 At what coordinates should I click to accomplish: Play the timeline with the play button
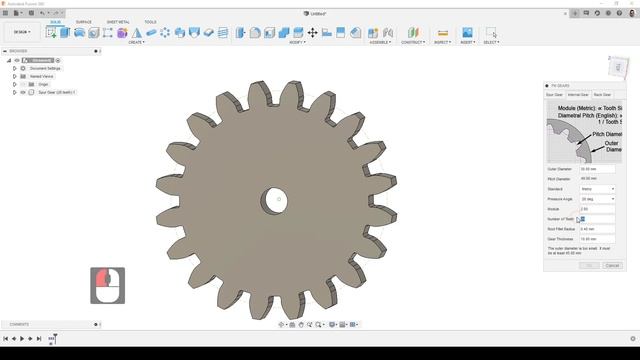pyautogui.click(x=22, y=338)
